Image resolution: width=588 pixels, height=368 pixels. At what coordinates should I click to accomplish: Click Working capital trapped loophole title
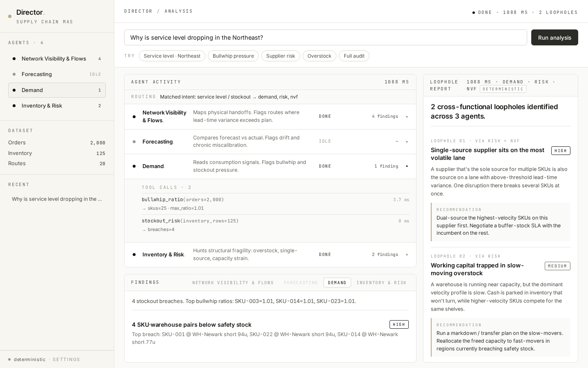[477, 269]
